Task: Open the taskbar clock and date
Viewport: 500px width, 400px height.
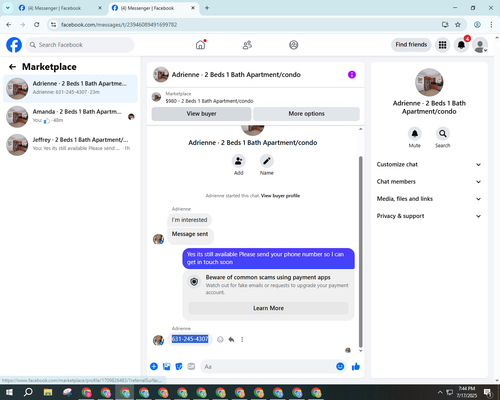Action: [x=466, y=392]
